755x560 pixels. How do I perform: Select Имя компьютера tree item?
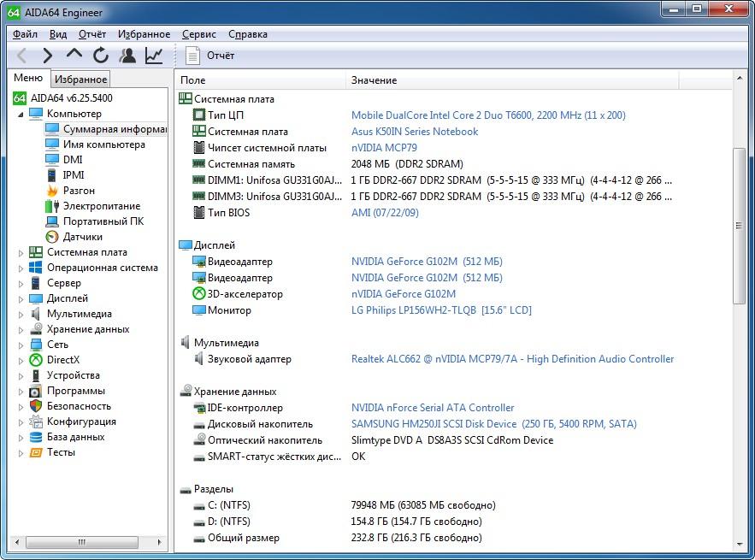coord(95,144)
